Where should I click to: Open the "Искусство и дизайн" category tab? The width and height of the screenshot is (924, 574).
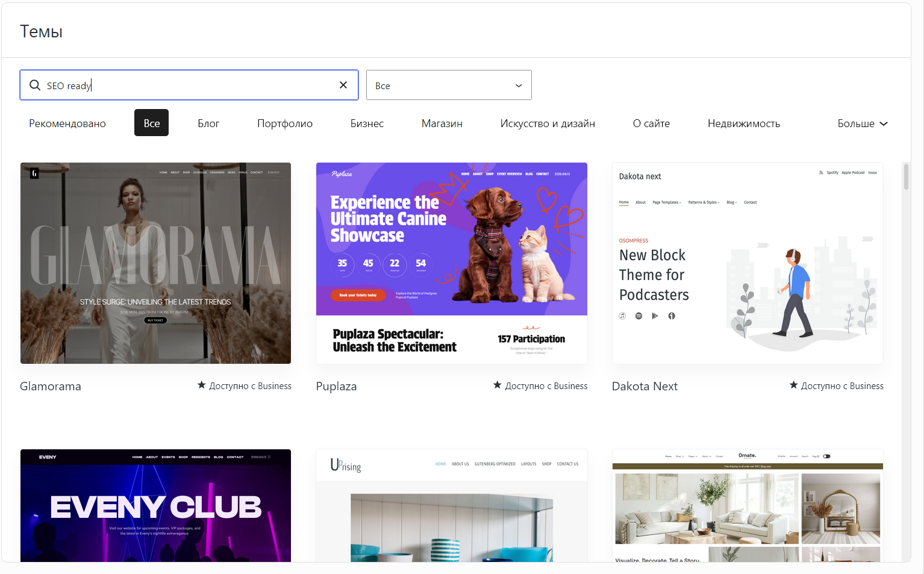click(x=548, y=123)
